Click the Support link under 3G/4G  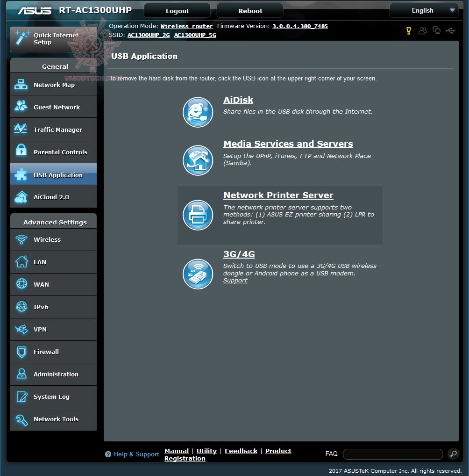coord(235,281)
